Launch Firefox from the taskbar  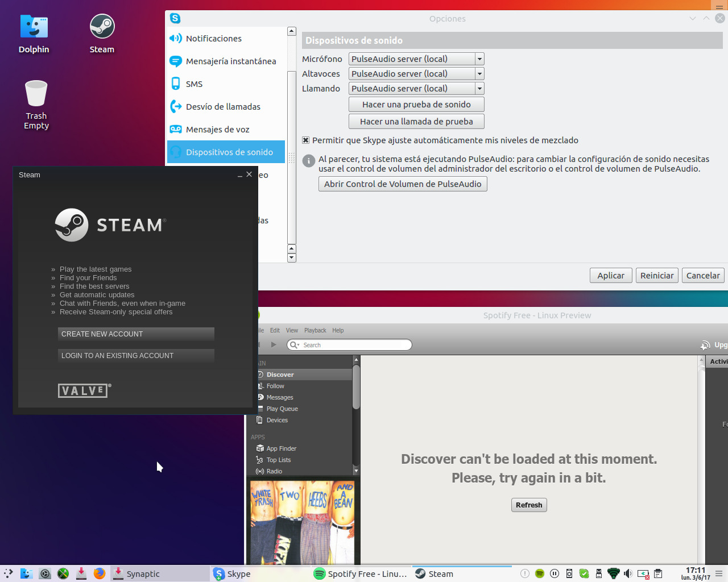pyautogui.click(x=100, y=573)
